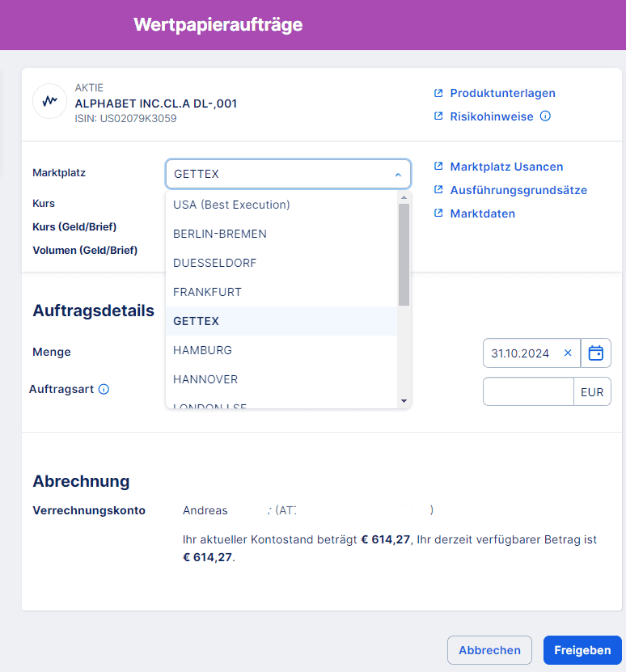Choose BERLIN-BREMEN as marketplace
Viewport: 626px width, 672px height.
(281, 234)
